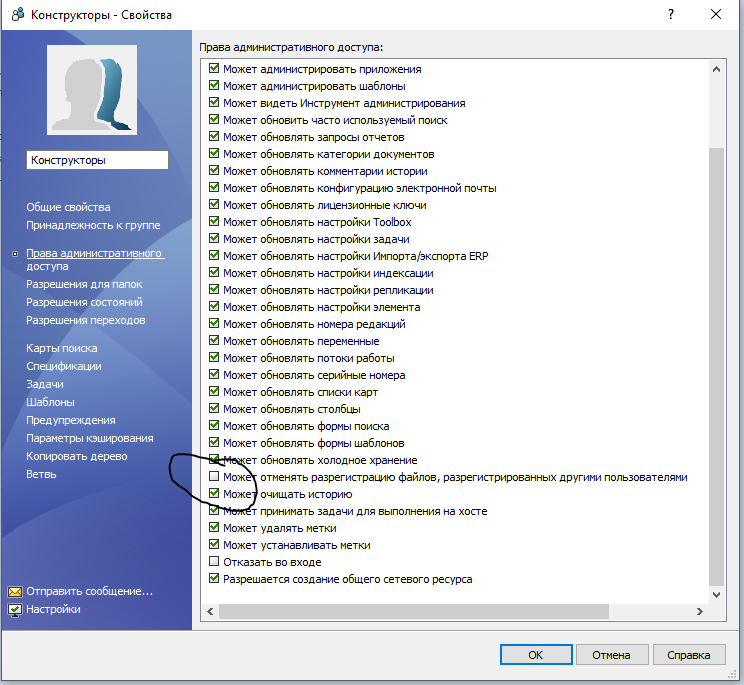Click the Справка button

coord(689,655)
